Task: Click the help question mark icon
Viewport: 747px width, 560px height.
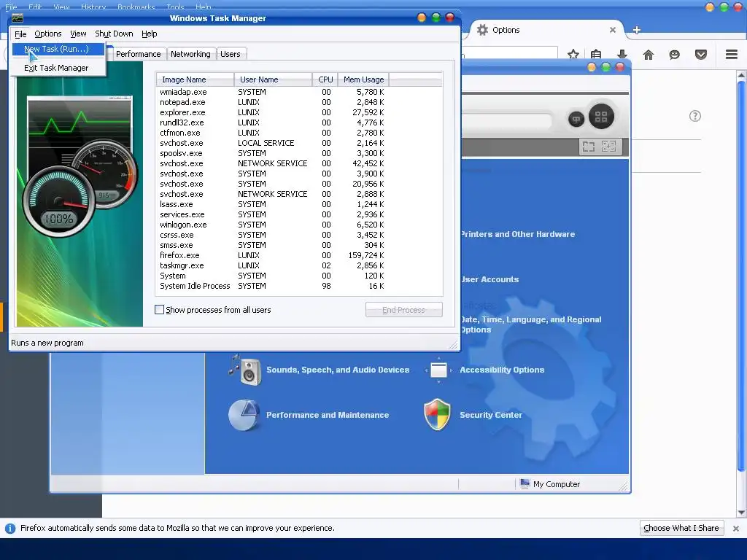Action: point(695,116)
